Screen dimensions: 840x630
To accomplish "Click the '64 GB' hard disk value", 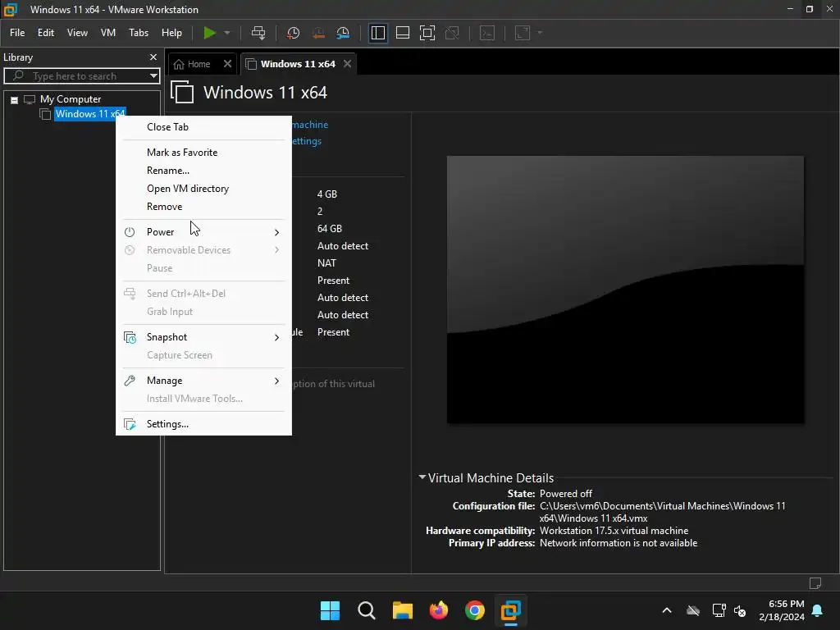I will click(x=330, y=228).
